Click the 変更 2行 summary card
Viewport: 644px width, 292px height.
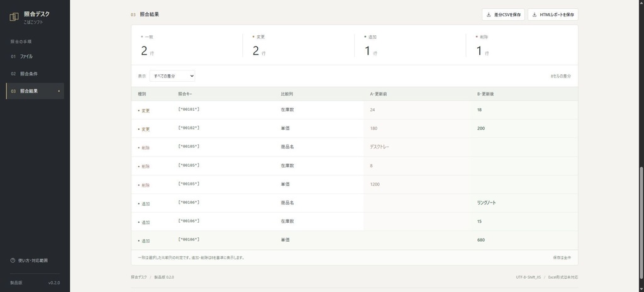pyautogui.click(x=299, y=45)
